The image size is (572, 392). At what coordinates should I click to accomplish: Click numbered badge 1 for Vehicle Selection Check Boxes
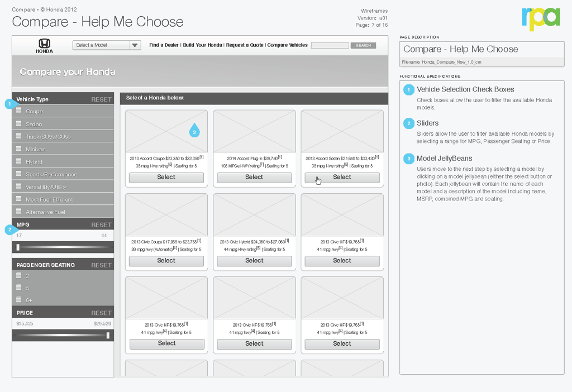pos(408,90)
